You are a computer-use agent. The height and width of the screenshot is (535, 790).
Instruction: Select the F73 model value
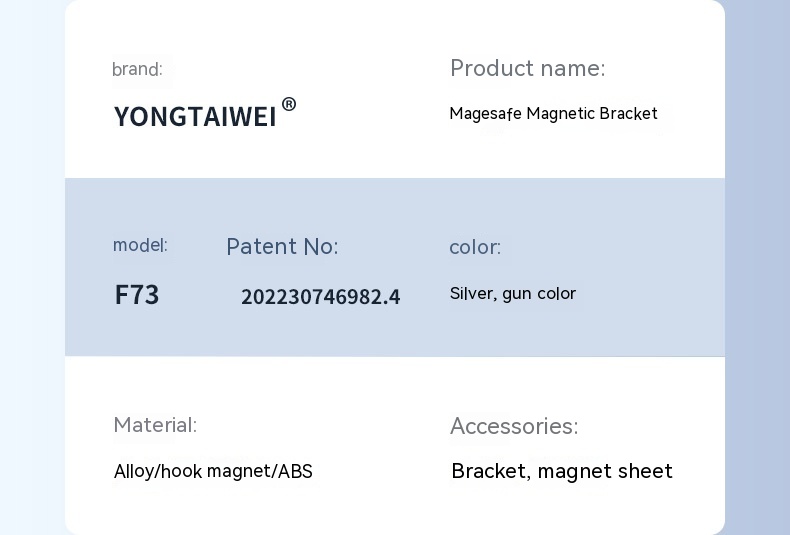click(x=137, y=295)
